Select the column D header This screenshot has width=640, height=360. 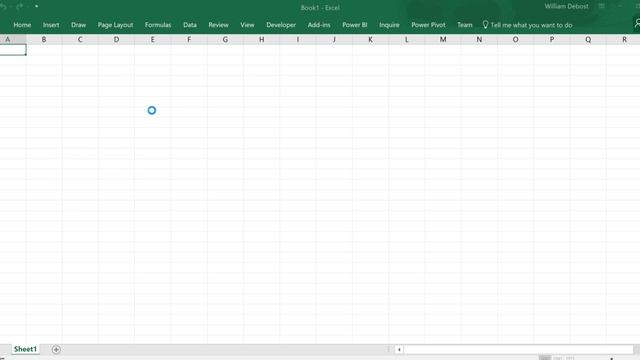116,40
